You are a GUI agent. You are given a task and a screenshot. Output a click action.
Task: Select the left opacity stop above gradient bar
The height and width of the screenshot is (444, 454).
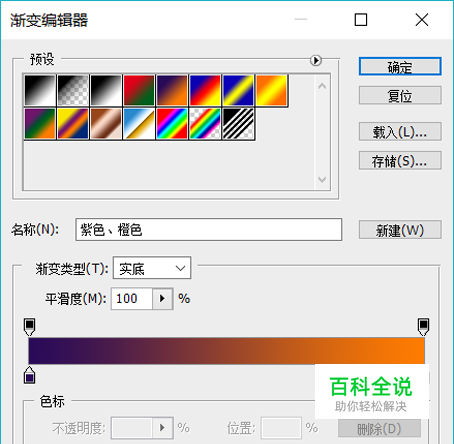coord(29,327)
